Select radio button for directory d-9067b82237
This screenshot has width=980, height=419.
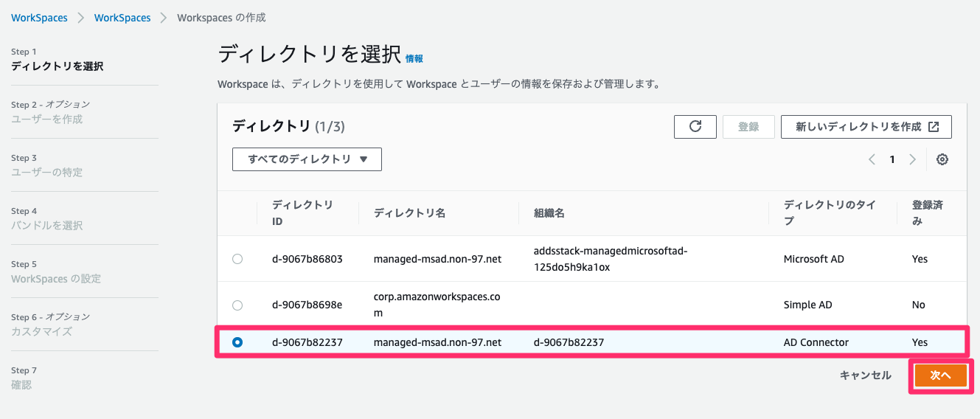point(237,342)
